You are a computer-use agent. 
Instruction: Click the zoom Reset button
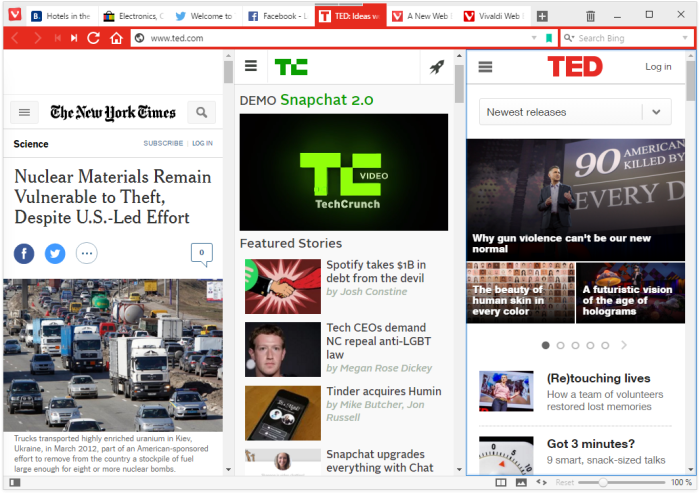[565, 482]
